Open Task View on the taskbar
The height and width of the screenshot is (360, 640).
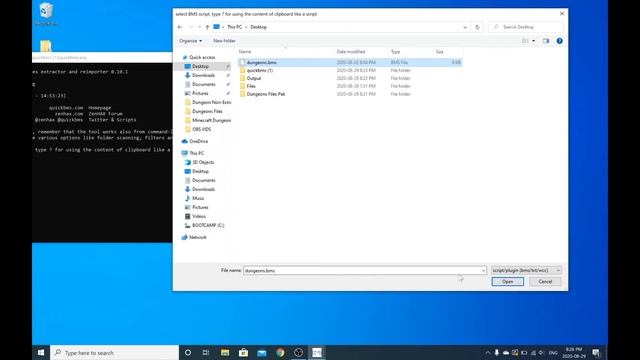pos(206,353)
